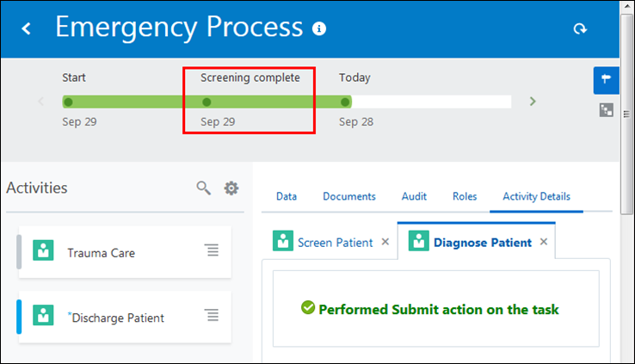Click the back arrow in header
The image size is (635, 364).
point(27,29)
